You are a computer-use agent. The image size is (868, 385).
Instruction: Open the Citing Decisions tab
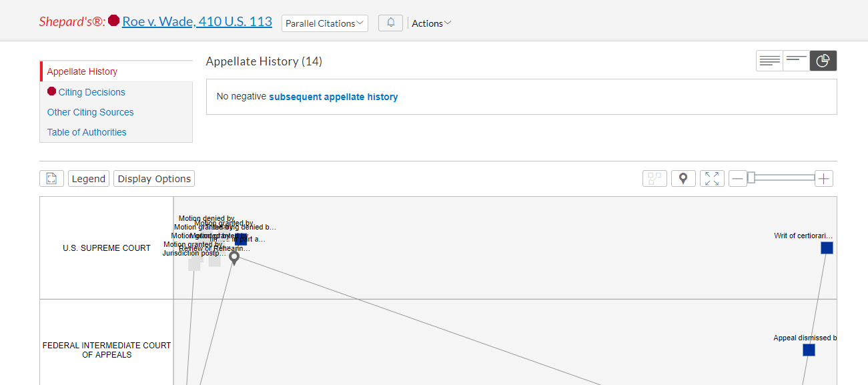click(x=91, y=92)
